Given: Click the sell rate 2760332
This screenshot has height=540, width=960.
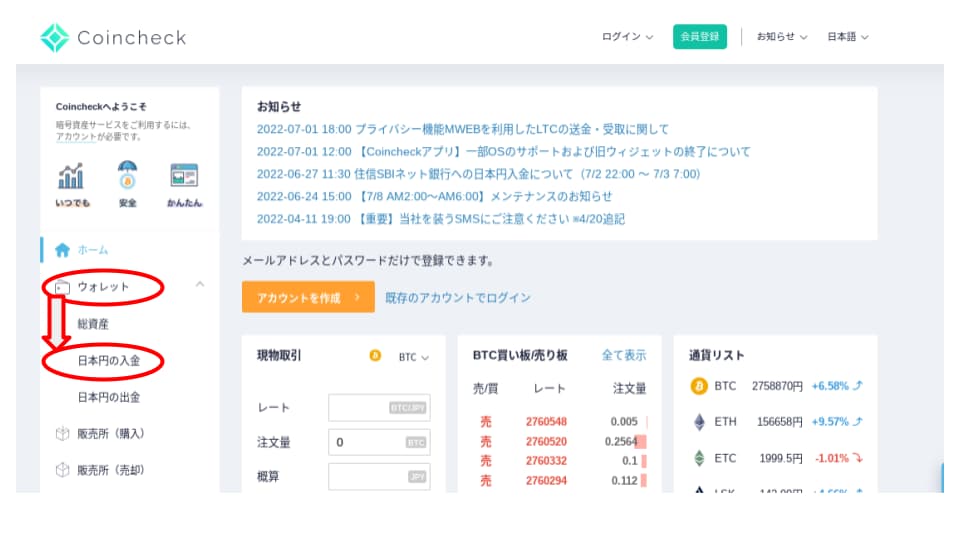Looking at the screenshot, I should (x=546, y=460).
